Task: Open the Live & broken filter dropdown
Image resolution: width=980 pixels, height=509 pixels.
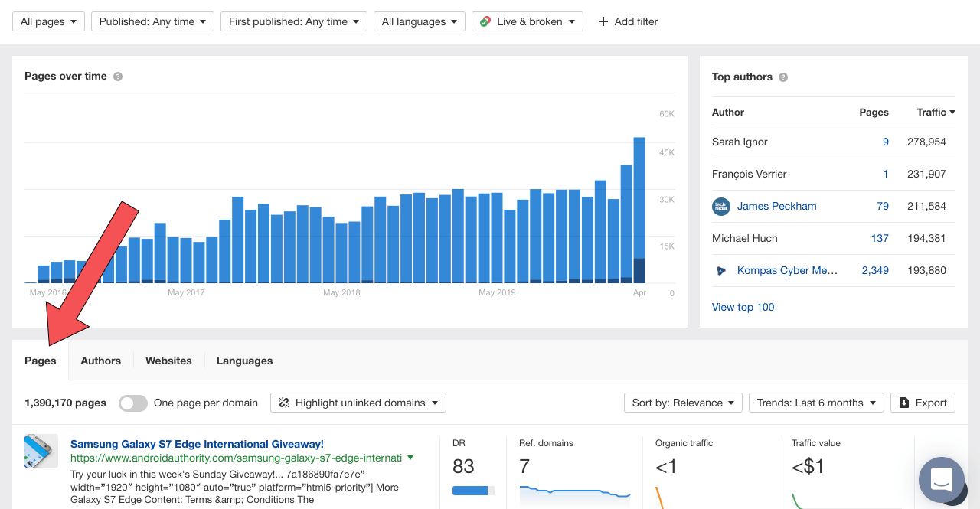Action: coord(528,21)
